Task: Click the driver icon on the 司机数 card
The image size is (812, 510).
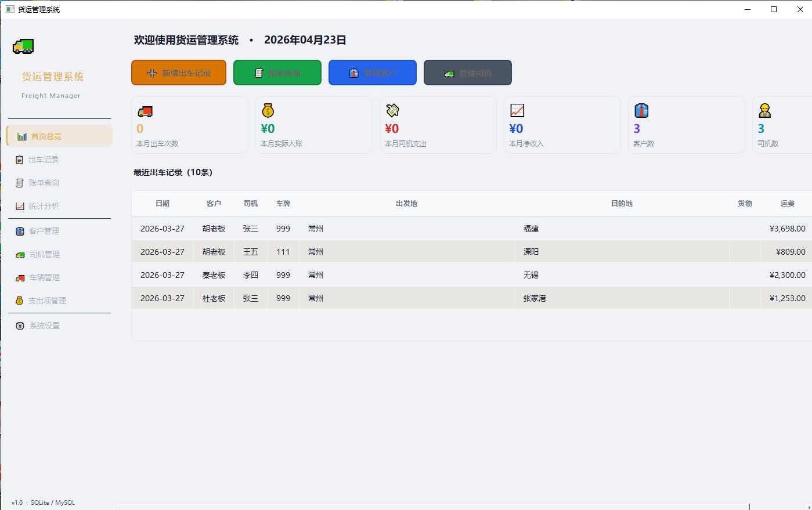Action: pyautogui.click(x=765, y=110)
